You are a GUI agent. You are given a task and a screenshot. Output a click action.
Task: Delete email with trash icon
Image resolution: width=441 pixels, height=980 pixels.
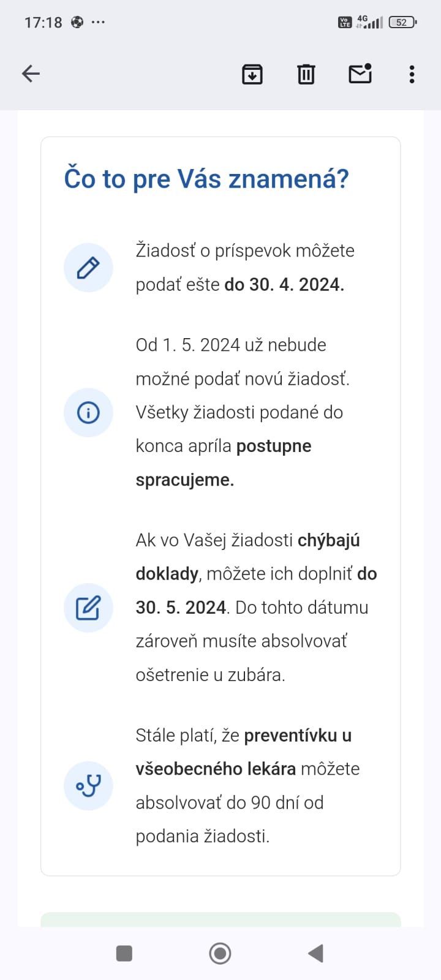[306, 74]
